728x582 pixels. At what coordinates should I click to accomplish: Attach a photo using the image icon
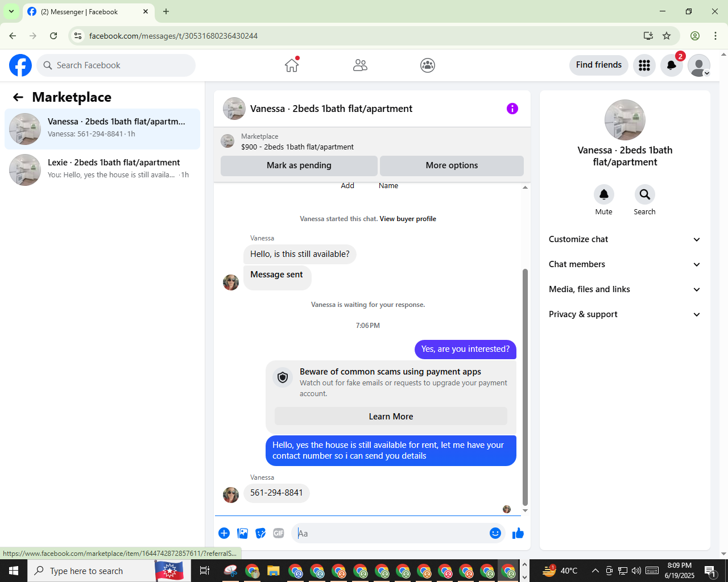242,533
